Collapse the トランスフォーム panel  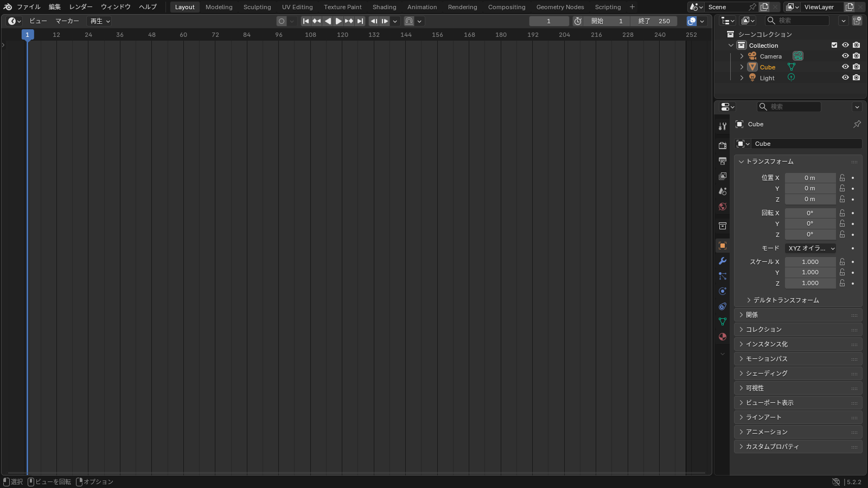point(798,162)
